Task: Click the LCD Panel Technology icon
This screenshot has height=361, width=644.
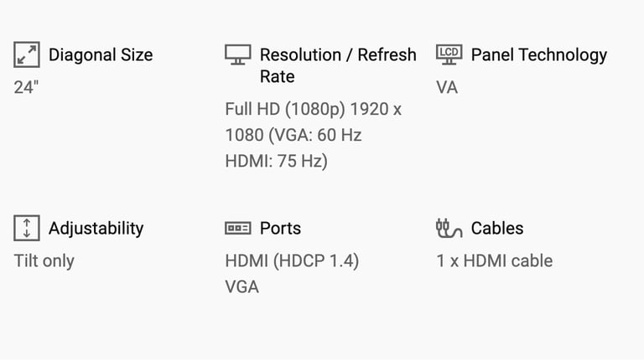Action: 449,54
